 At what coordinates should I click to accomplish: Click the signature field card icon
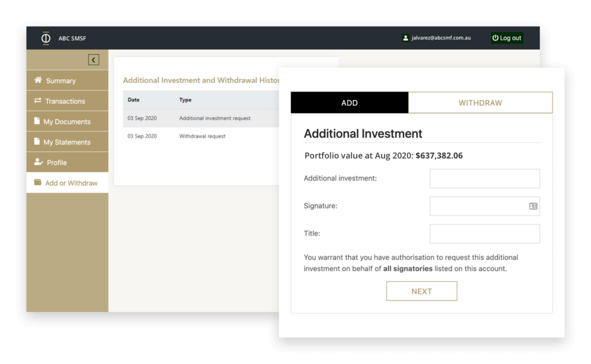[x=533, y=206]
